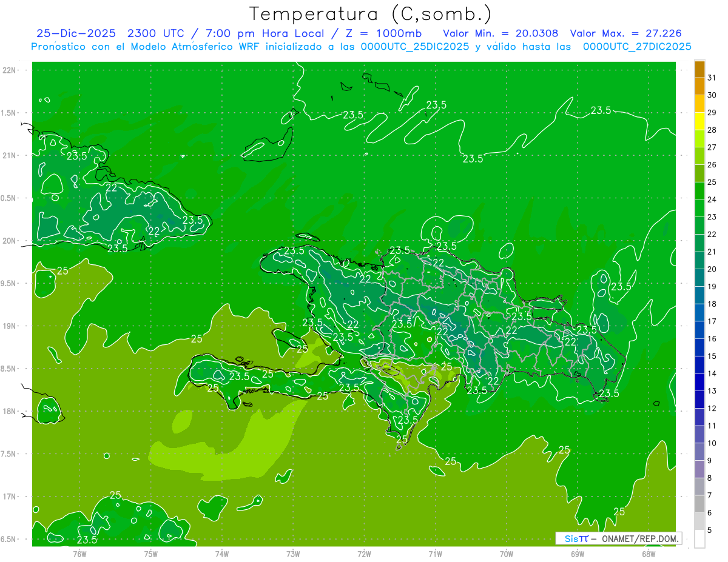Screen dimensions: 728x562
Task: Click the colorbar label 11
Action: pyautogui.click(x=712, y=426)
